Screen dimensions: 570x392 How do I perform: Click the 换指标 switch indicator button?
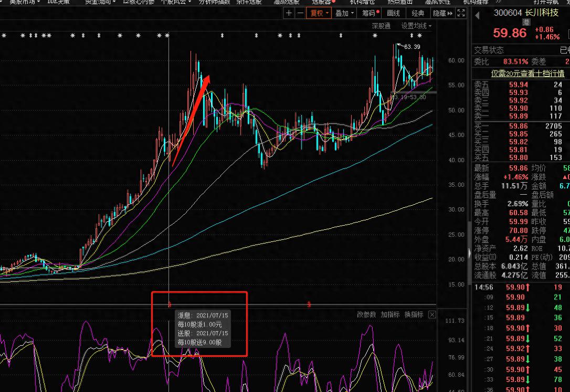click(414, 314)
